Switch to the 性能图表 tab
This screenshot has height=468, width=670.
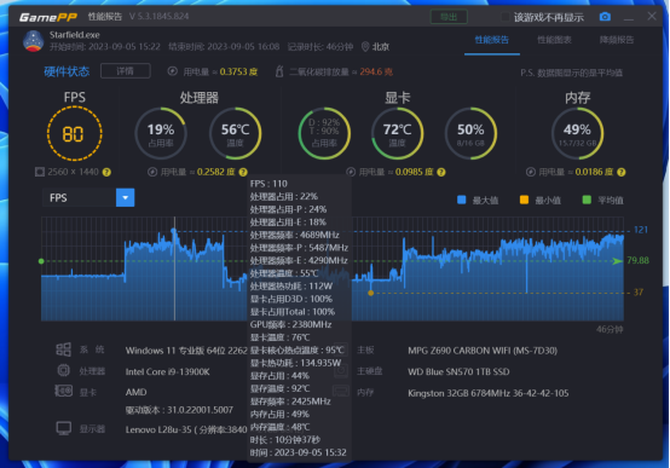(554, 40)
